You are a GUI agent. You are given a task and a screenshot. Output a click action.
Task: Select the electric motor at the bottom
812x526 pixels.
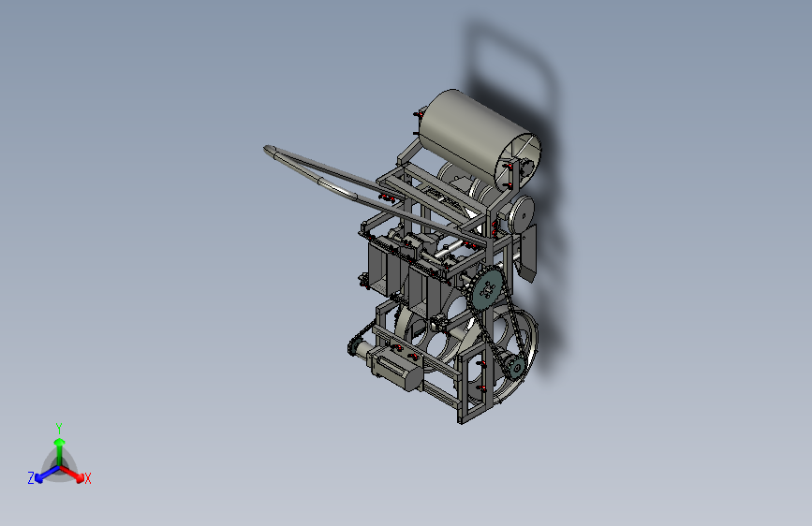[396, 368]
